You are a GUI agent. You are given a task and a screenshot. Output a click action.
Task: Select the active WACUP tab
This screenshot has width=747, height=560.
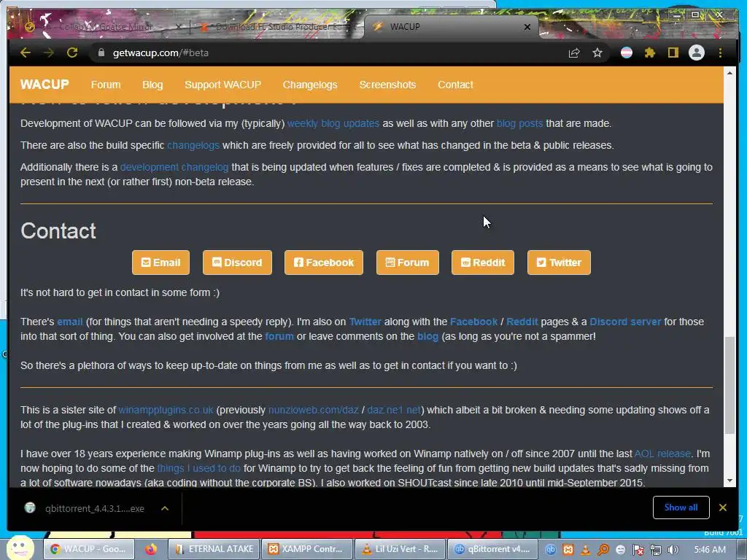(448, 27)
